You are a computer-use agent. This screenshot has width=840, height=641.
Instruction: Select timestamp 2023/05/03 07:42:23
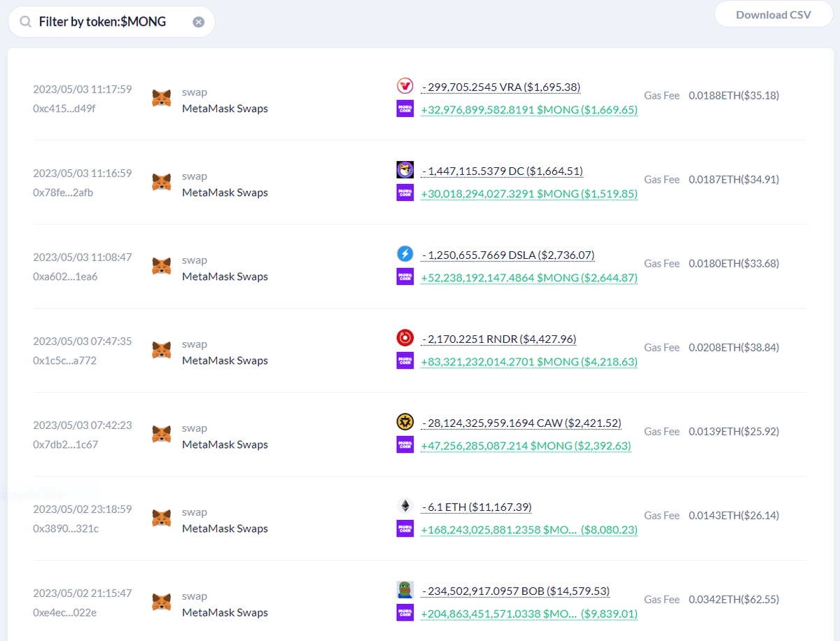click(83, 425)
